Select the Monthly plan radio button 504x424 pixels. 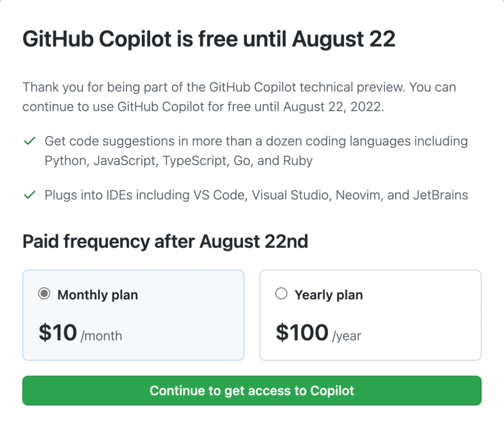44,294
